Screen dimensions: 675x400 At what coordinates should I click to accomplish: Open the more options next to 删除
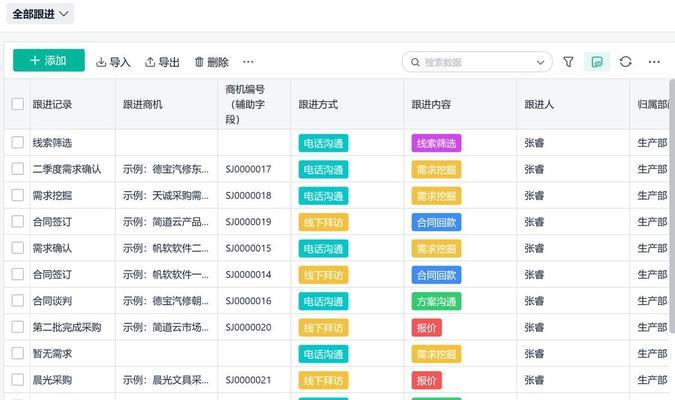(248, 62)
